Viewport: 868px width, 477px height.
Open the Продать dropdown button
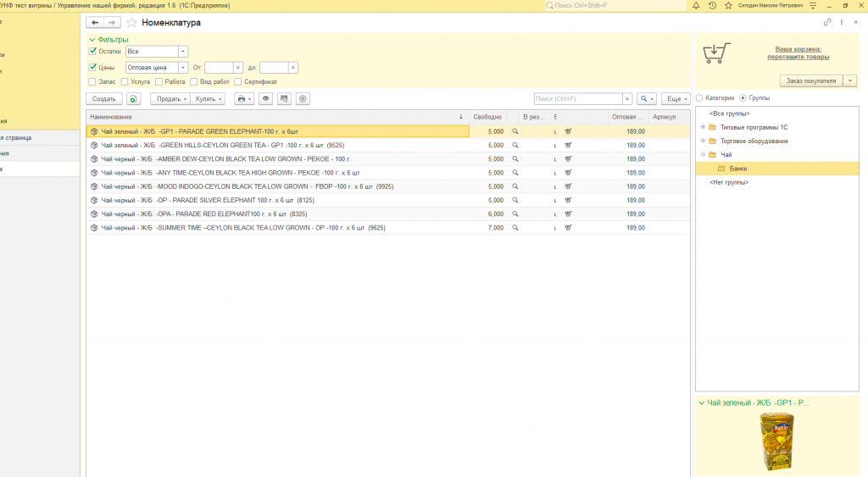170,98
